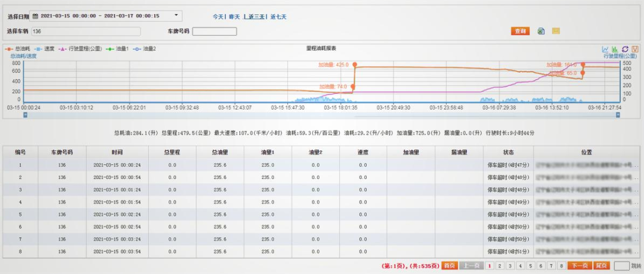Open page 7 in pagination
Screen dimensions: 644x274
(x=552, y=266)
